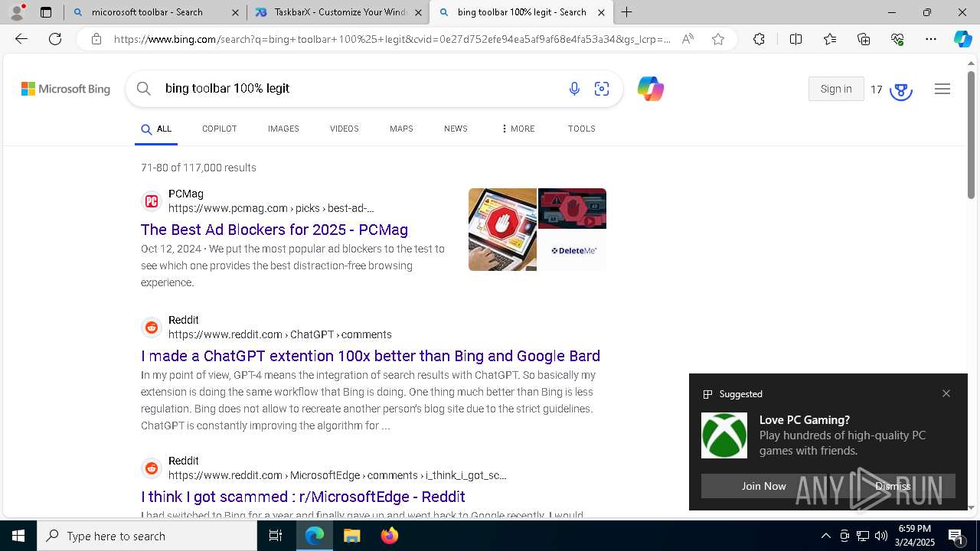Viewport: 980px width, 551px height.
Task: Open Bing hamburger settings menu
Action: pyautogui.click(x=942, y=89)
